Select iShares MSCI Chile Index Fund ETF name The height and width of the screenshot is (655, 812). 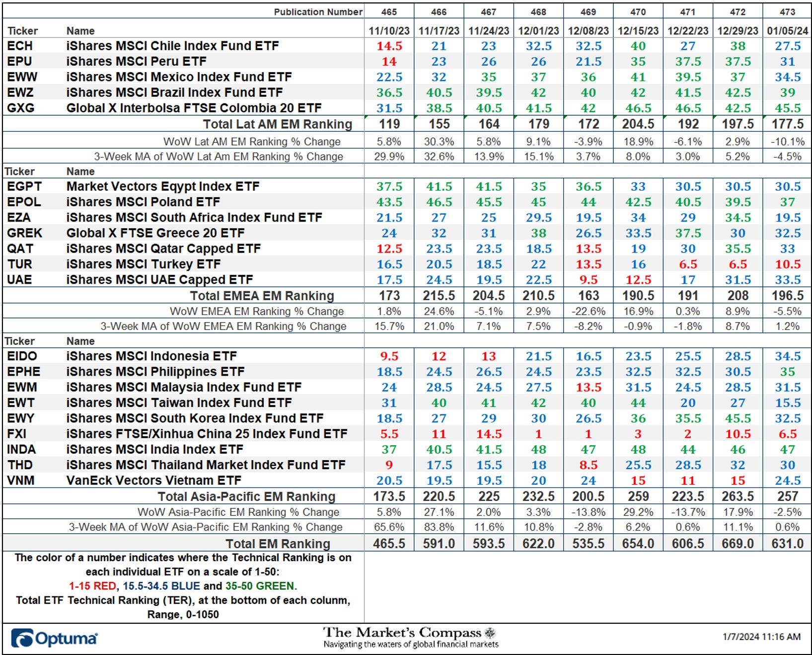tap(173, 46)
